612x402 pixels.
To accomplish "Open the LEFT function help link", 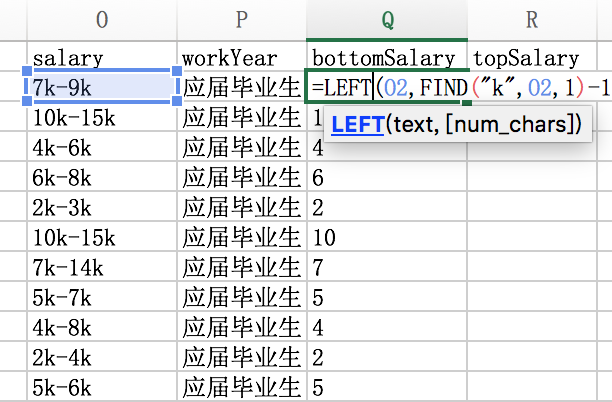I will (x=357, y=125).
